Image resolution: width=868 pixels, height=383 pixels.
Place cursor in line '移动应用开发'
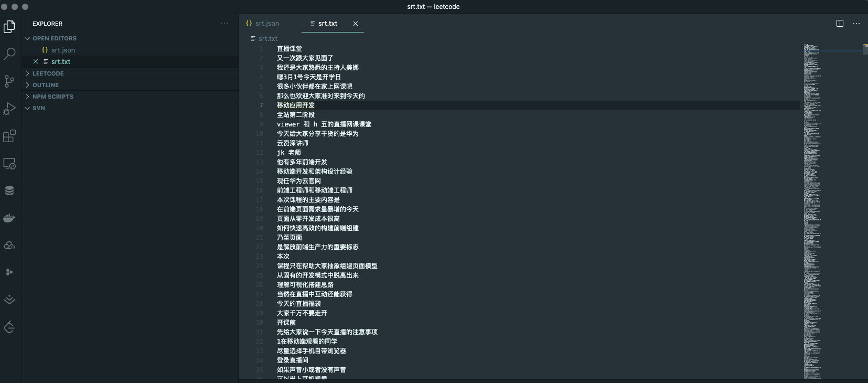296,105
